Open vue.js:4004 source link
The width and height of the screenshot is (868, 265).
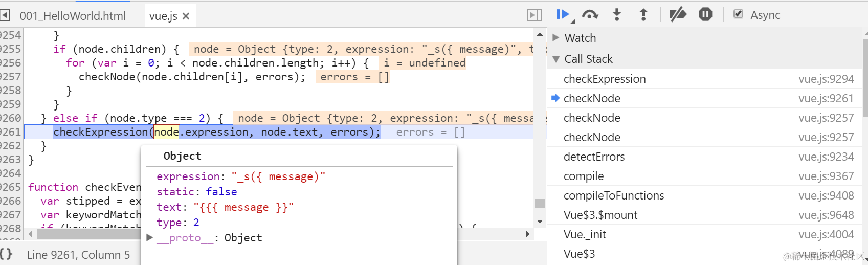(x=826, y=235)
